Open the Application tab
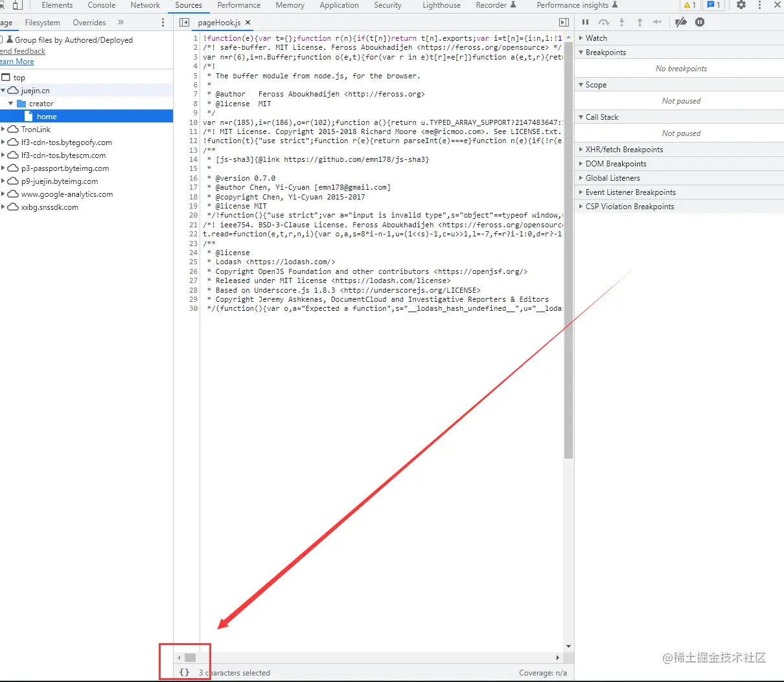Image resolution: width=784 pixels, height=682 pixels. point(339,5)
